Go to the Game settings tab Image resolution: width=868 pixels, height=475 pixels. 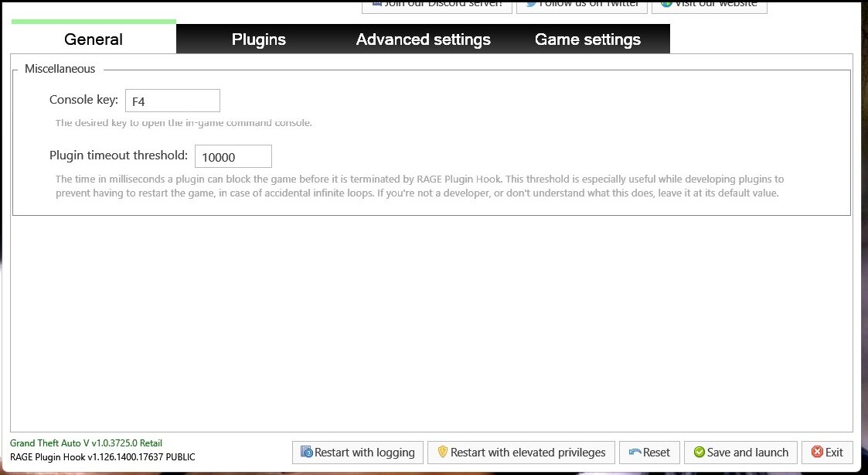(587, 39)
